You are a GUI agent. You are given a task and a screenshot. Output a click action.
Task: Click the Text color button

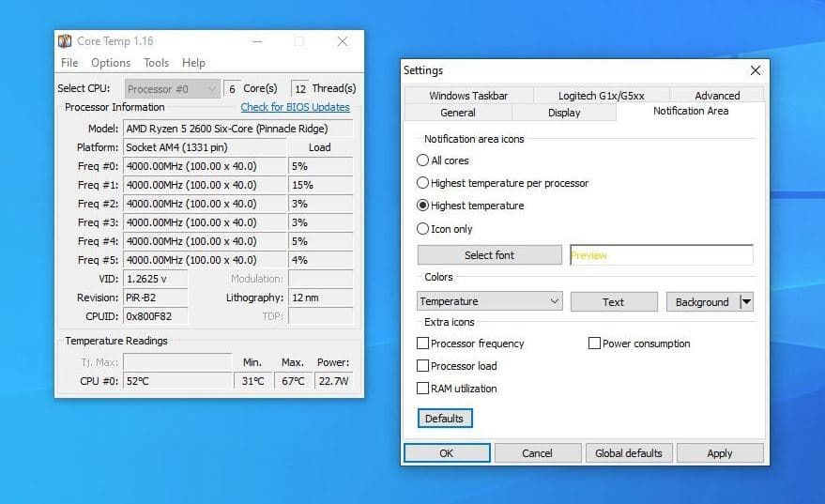[x=613, y=301]
